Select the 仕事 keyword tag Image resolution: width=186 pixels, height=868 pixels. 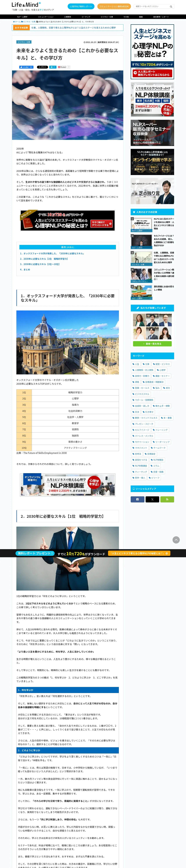click(x=146, y=364)
